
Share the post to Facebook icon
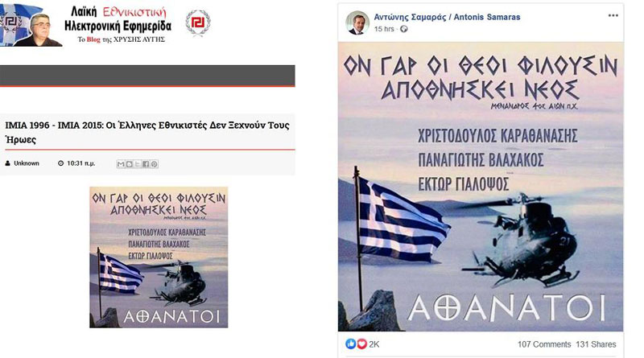[x=146, y=164]
